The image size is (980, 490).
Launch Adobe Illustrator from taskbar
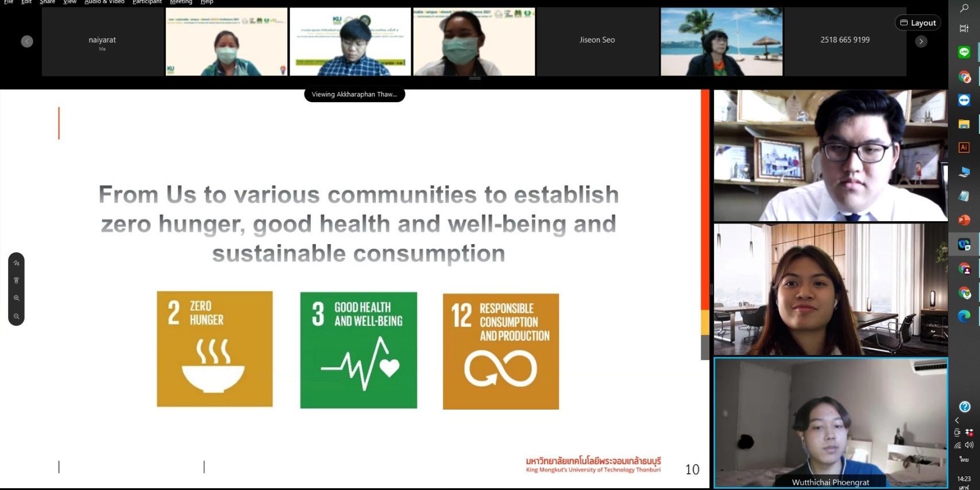coord(964,148)
